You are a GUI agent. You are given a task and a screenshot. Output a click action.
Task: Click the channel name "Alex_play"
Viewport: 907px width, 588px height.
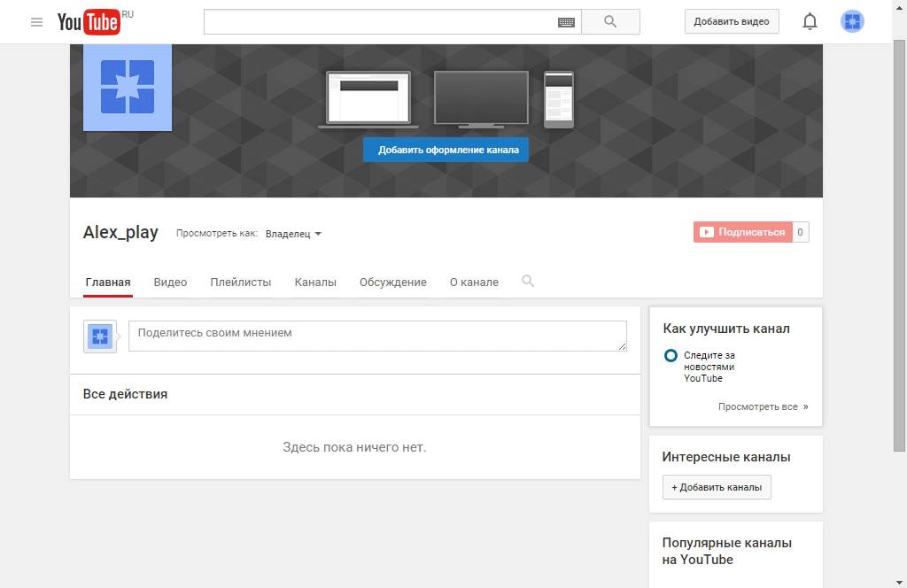[120, 232]
